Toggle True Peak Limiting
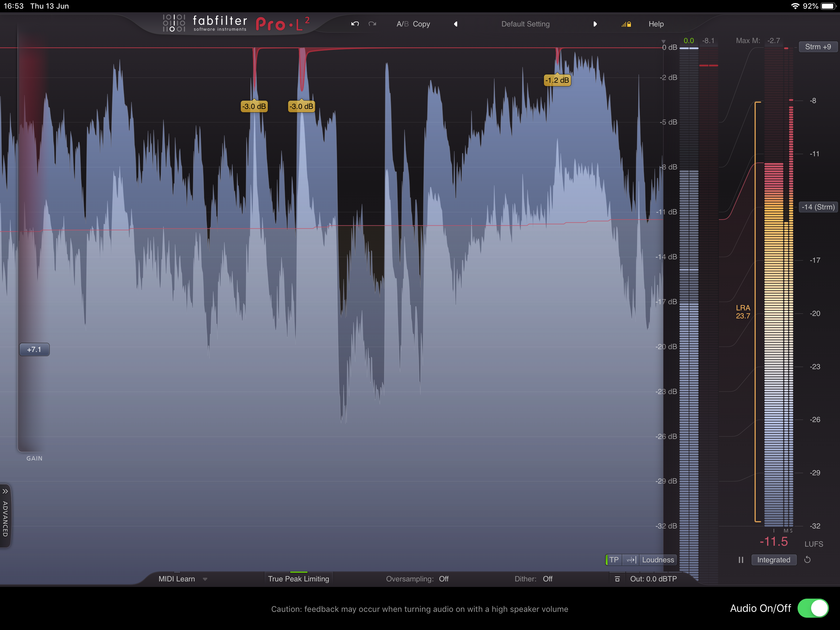Image resolution: width=840 pixels, height=630 pixels. point(299,579)
